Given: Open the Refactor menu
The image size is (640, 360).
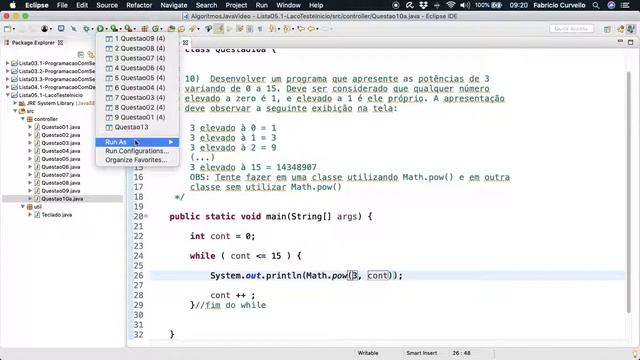Looking at the screenshot, I should [x=139, y=5].
